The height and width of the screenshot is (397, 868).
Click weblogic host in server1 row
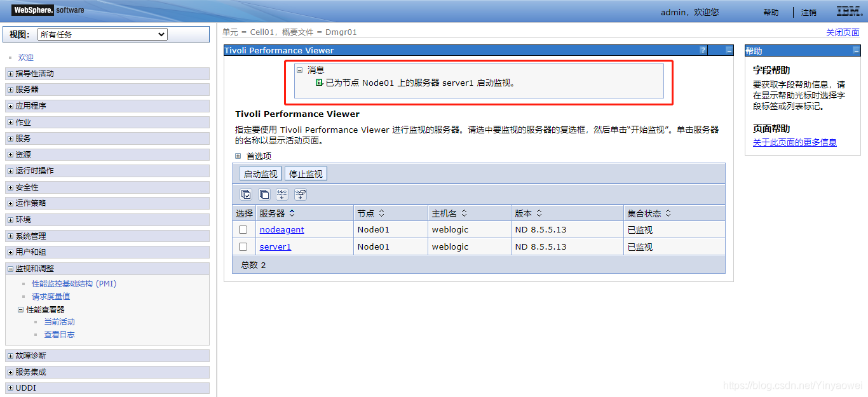pyautogui.click(x=450, y=246)
